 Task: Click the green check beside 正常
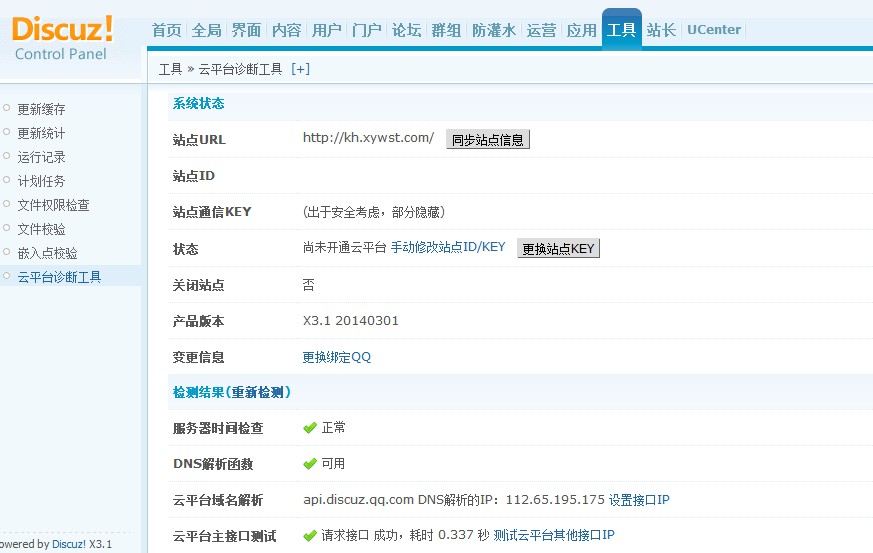[x=310, y=428]
